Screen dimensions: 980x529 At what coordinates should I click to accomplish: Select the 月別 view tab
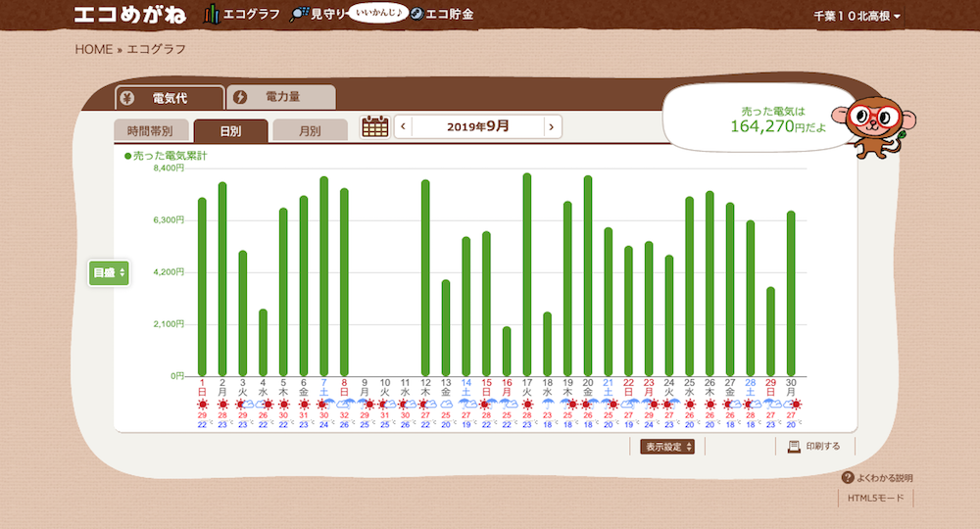click(310, 130)
